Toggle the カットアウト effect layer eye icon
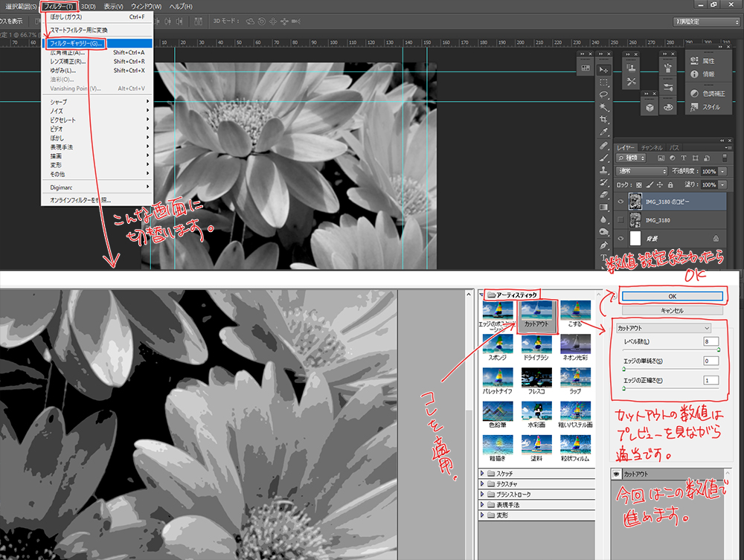Image resolution: width=744 pixels, height=560 pixels. (616, 474)
